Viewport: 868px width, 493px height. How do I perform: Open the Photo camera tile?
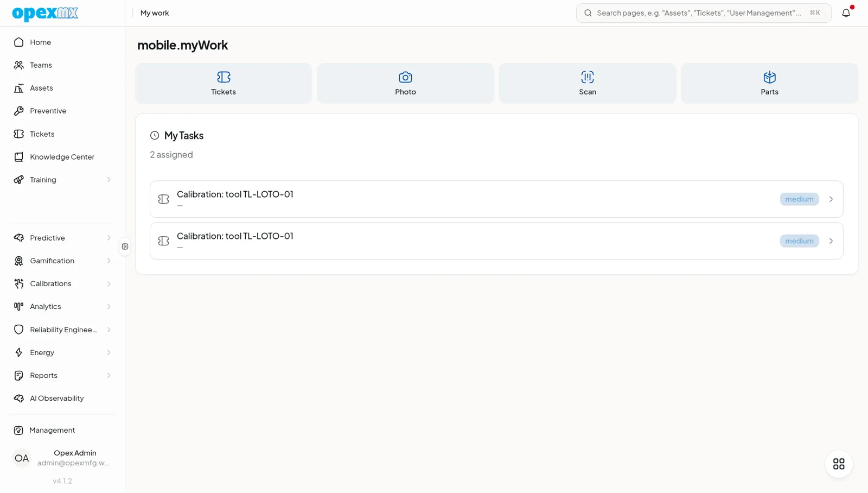pyautogui.click(x=405, y=83)
